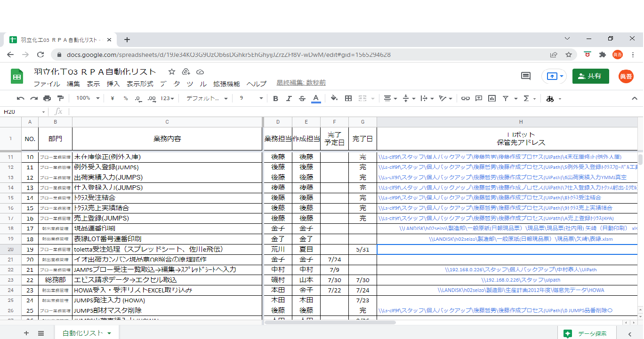Open the functions sigma dropdown
The width and height of the screenshot is (644, 339).
[x=529, y=98]
